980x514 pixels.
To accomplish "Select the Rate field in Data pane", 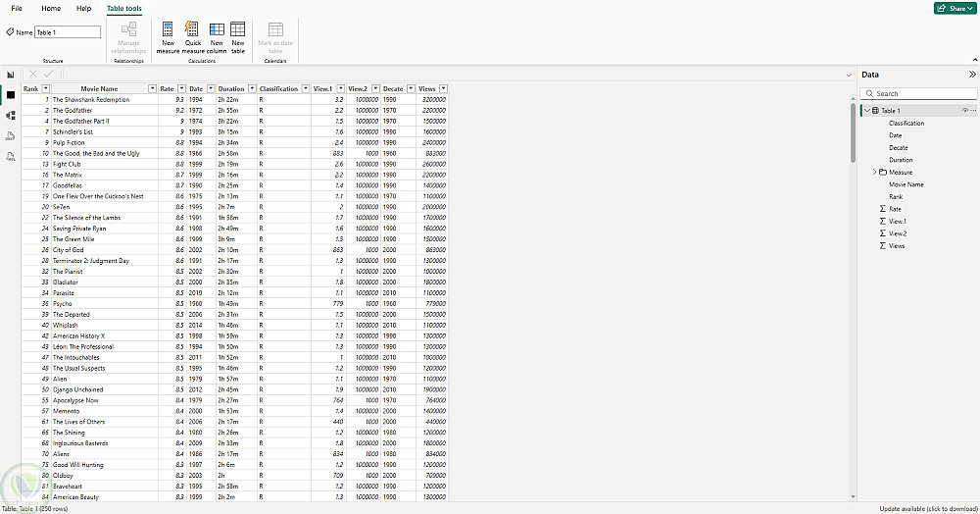I will coord(895,209).
